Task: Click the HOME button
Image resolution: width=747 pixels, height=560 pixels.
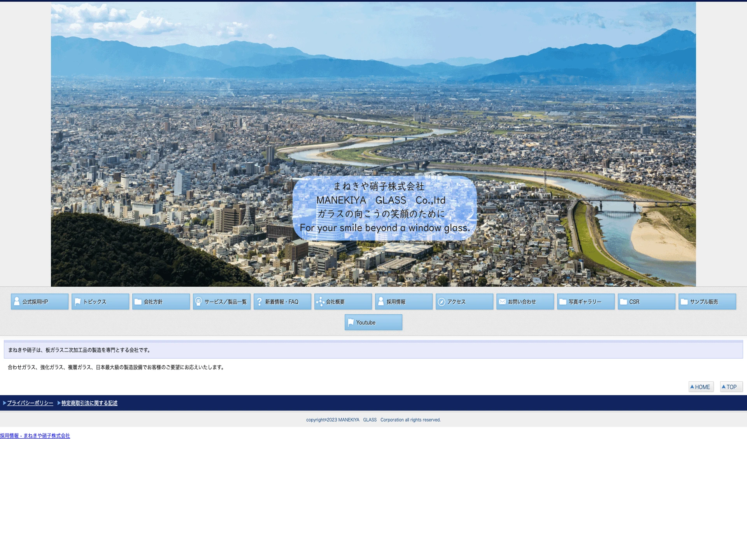Action: [701, 387]
